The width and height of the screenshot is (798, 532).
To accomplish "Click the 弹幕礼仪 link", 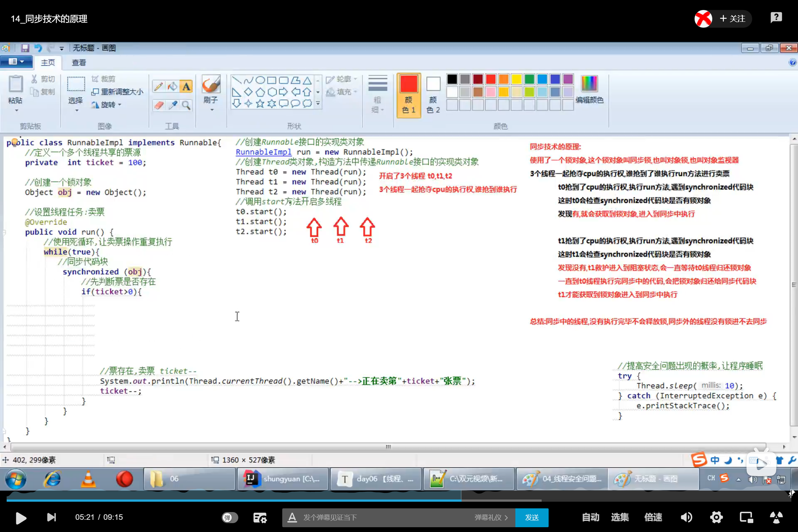I will (491, 518).
